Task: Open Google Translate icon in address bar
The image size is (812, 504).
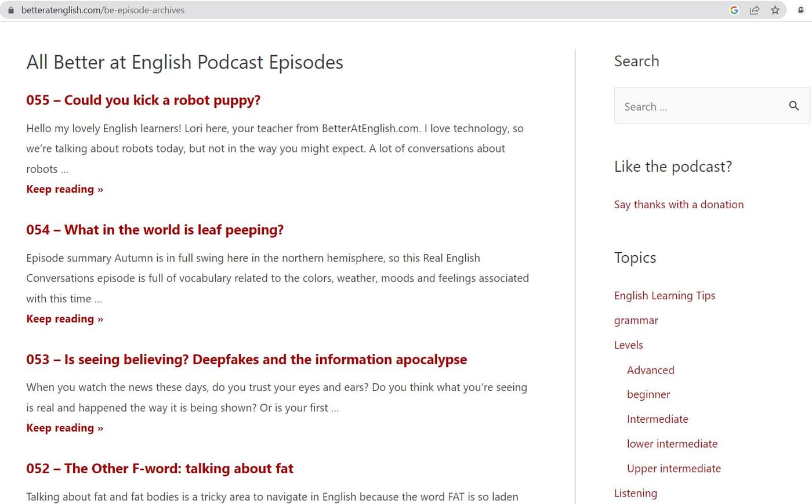Action: coord(734,10)
